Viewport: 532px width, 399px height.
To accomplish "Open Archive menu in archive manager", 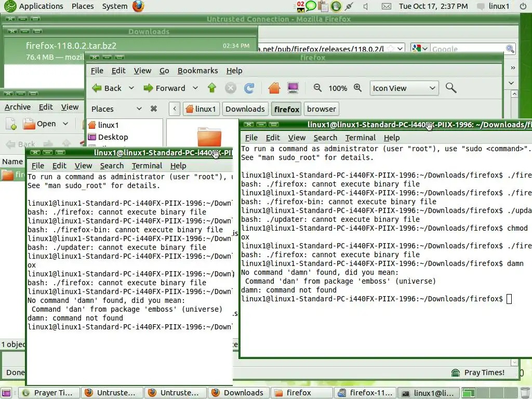I will (18, 107).
